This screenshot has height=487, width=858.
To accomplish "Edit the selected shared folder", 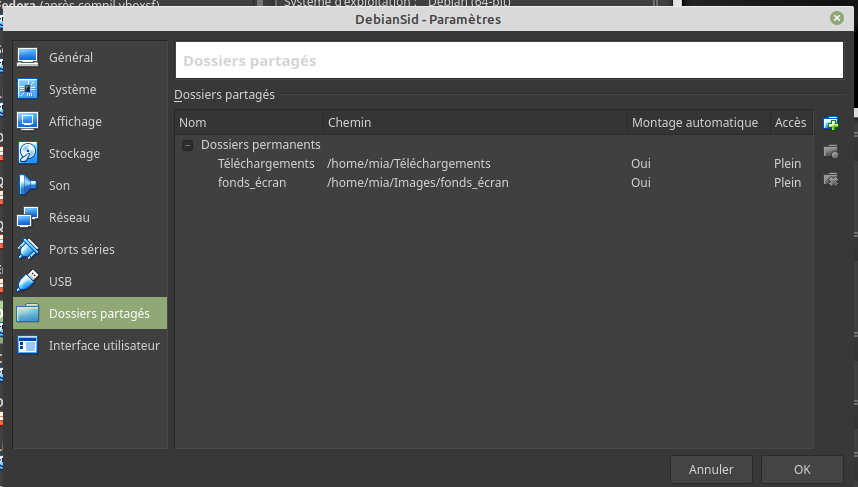I will [x=831, y=152].
